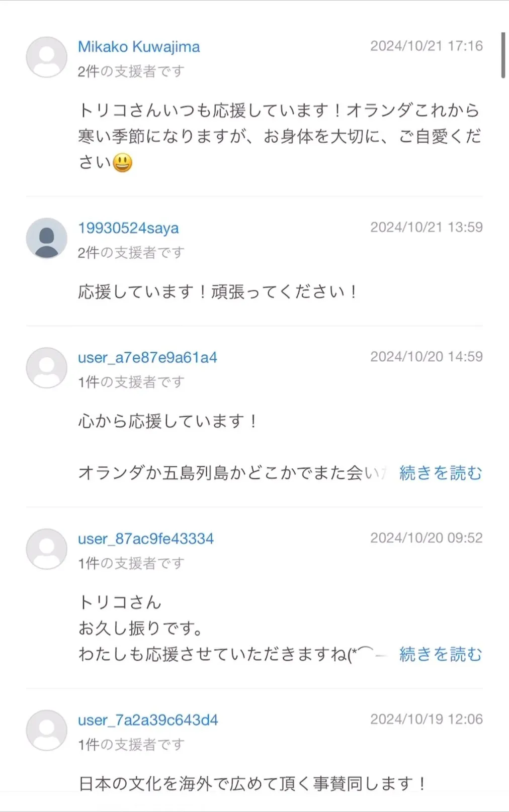Click the page scrollbar thumb
The width and height of the screenshot is (509, 812).
pos(503,55)
